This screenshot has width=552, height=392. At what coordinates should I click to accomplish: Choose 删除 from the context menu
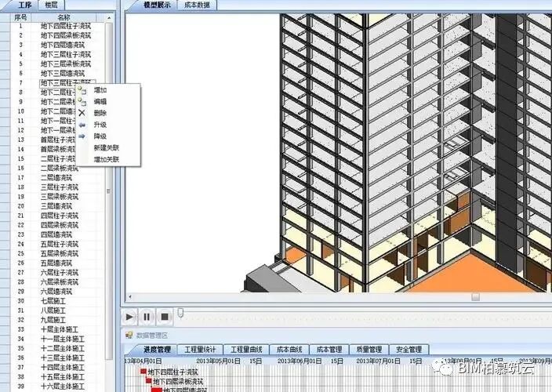click(100, 114)
